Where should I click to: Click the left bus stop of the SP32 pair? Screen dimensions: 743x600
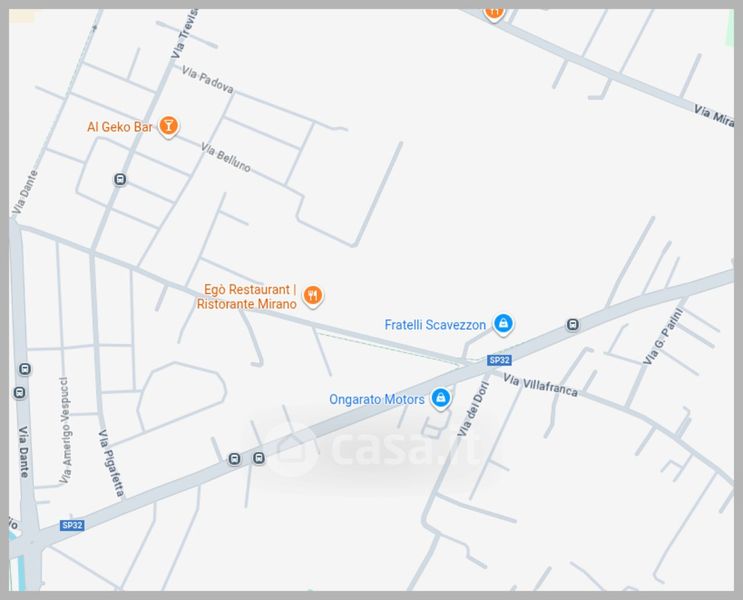[x=235, y=459]
